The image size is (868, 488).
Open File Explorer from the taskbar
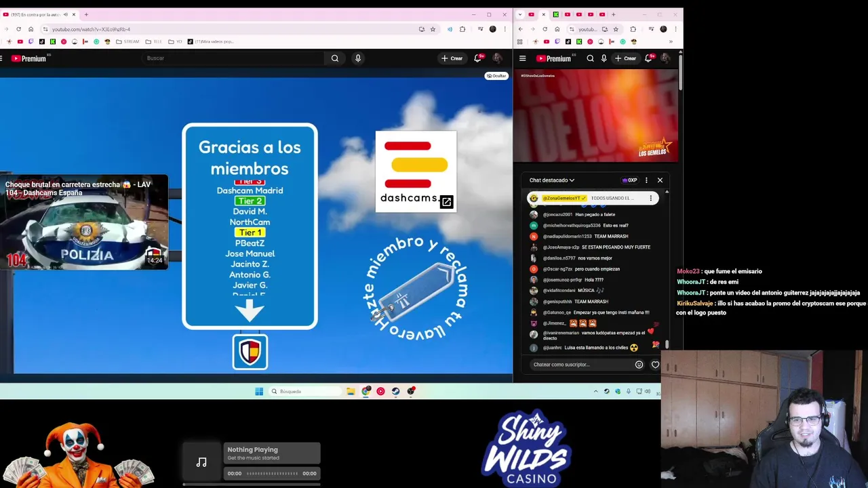351,391
